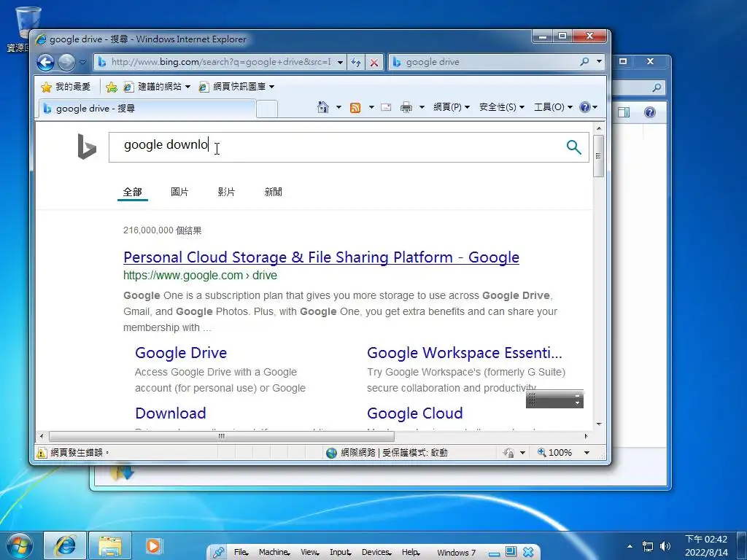The image size is (747, 560).
Task: Go back with the IE back arrow
Action: [46, 63]
